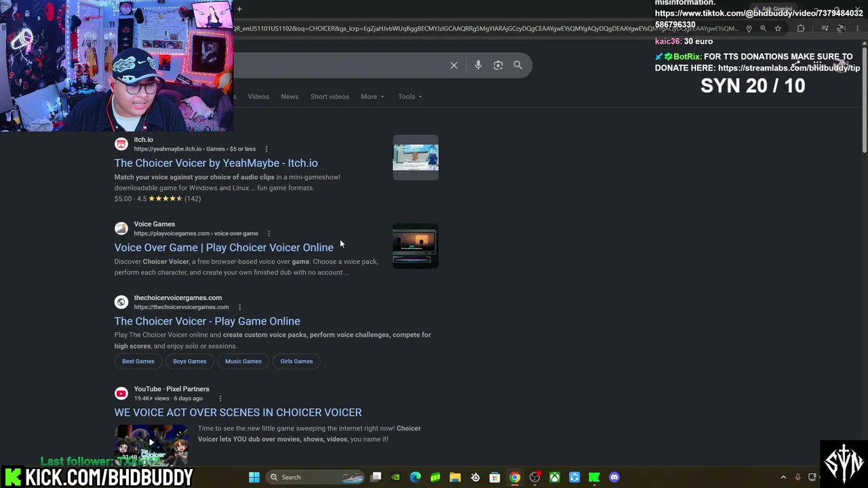Open the Xbox app from the taskbar

(555, 477)
